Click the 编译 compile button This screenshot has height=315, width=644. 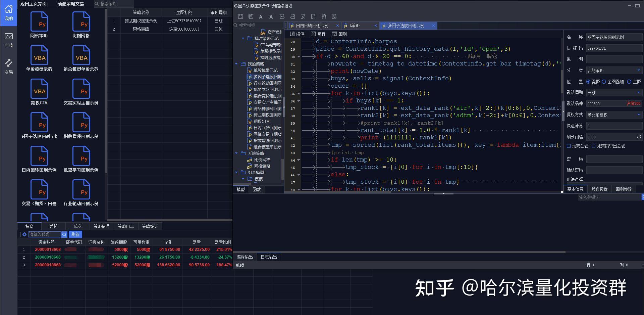pos(297,34)
